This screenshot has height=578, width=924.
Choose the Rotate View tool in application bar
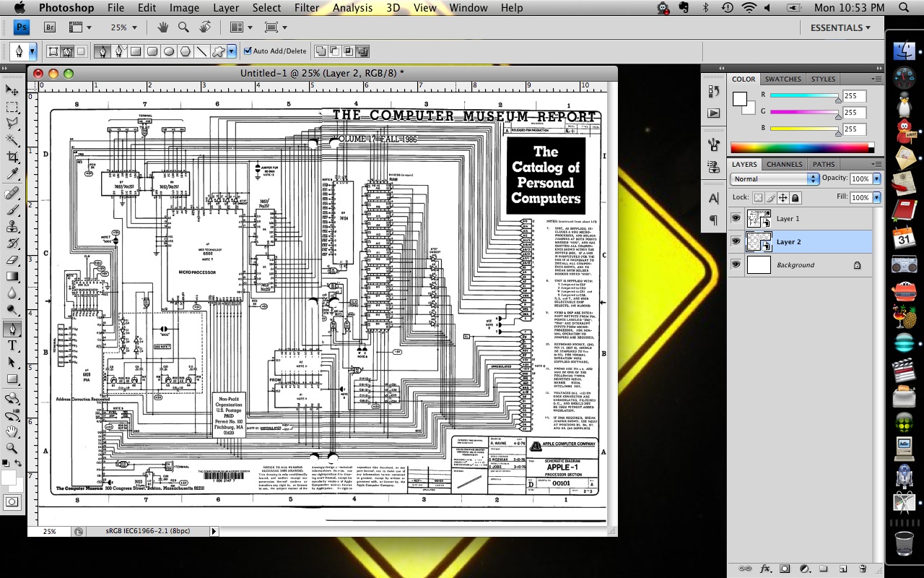click(x=205, y=27)
